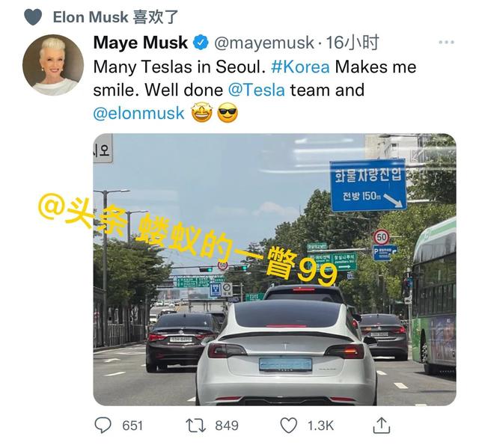Click the share upload icon

[382, 425]
